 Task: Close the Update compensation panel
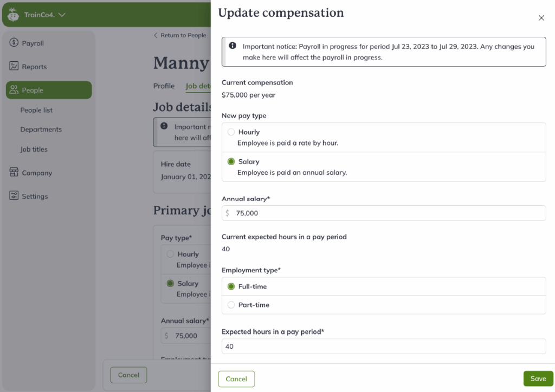[x=541, y=18]
